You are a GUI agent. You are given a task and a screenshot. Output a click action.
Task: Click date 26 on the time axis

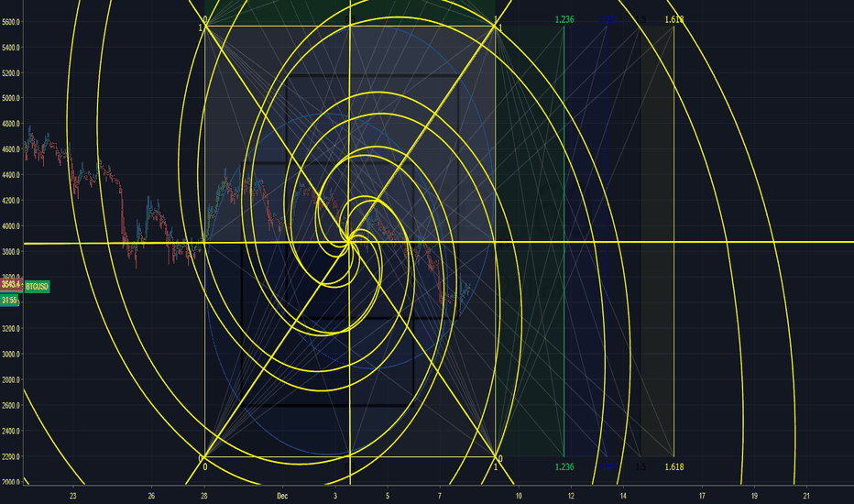pyautogui.click(x=151, y=497)
